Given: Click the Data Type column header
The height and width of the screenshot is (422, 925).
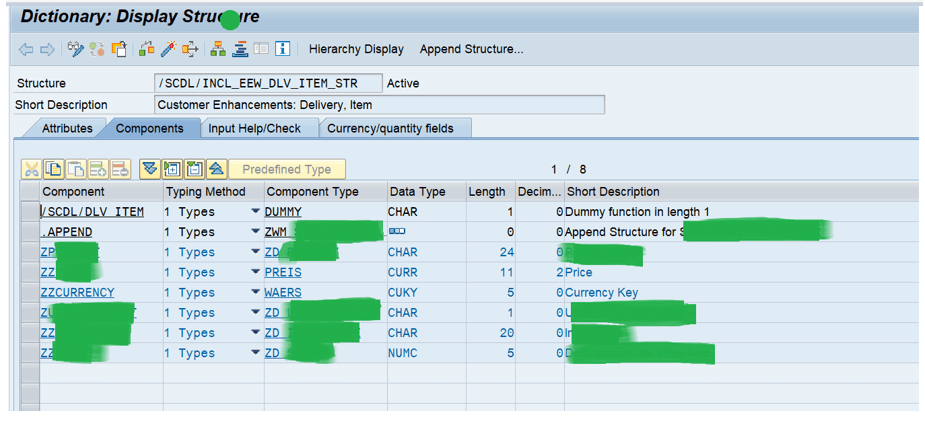Looking at the screenshot, I should click(x=427, y=192).
